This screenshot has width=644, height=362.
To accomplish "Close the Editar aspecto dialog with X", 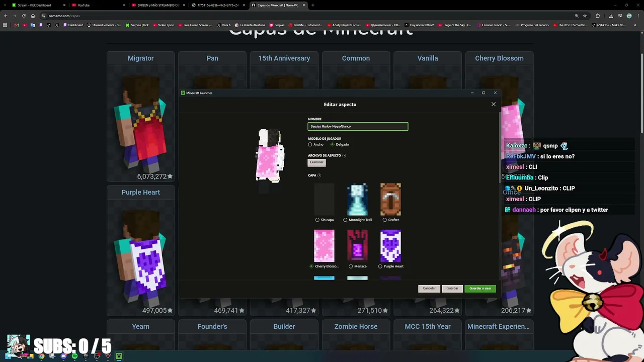I will 494,105.
